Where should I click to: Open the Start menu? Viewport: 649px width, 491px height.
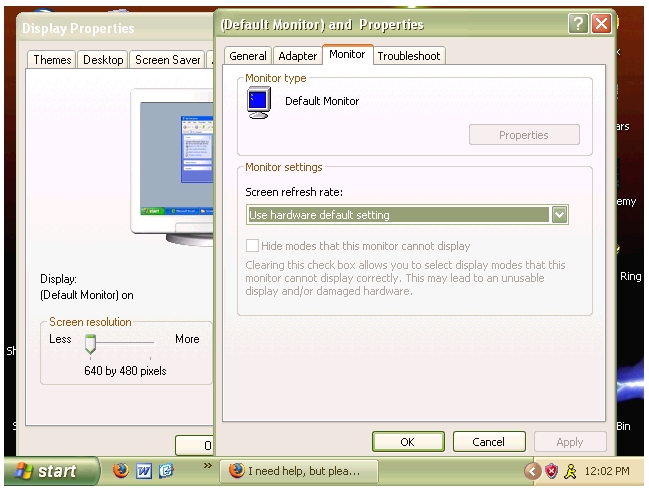[x=50, y=471]
